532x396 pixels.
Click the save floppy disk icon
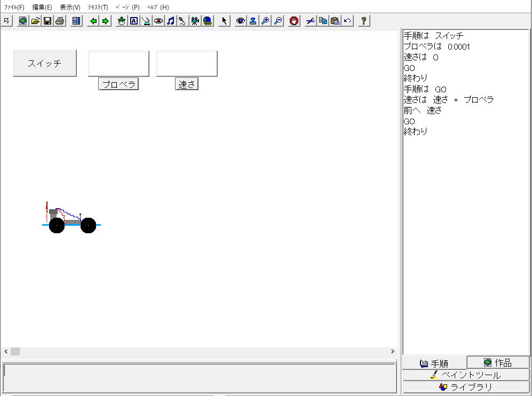(47, 21)
